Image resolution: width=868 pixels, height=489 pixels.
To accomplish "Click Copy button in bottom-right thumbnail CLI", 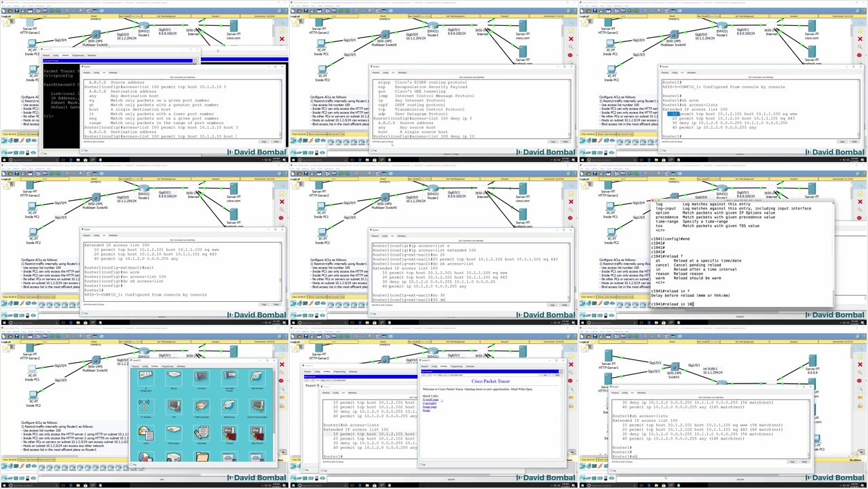I will [x=792, y=462].
